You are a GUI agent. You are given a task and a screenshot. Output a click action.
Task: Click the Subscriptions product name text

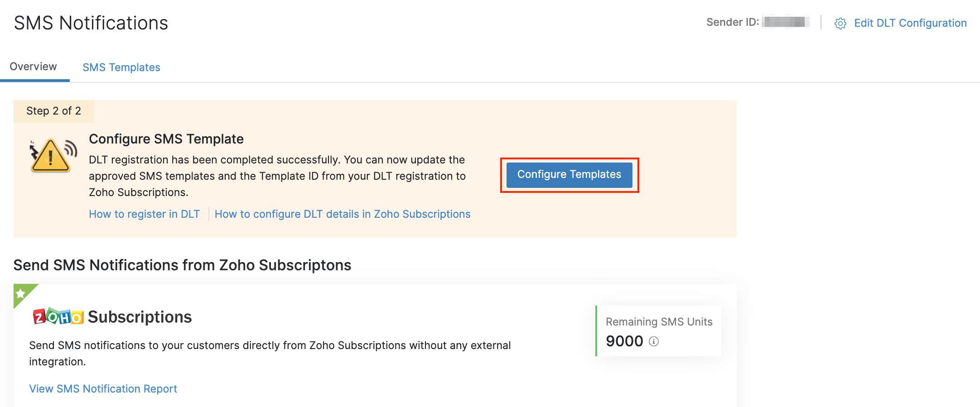tap(140, 317)
